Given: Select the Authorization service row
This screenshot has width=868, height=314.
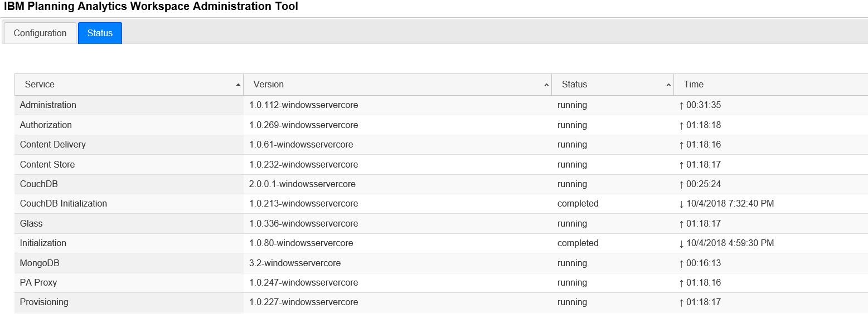Looking at the screenshot, I should point(441,125).
